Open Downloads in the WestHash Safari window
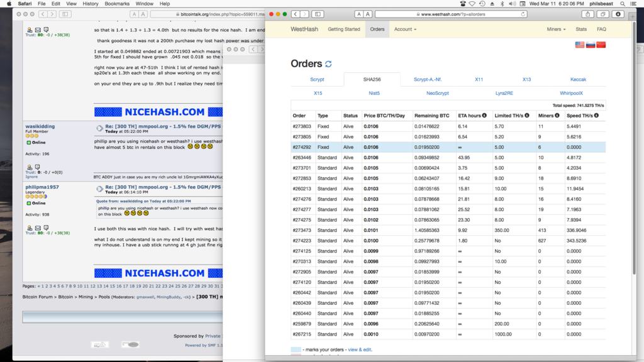The image size is (644, 362). tap(618, 14)
